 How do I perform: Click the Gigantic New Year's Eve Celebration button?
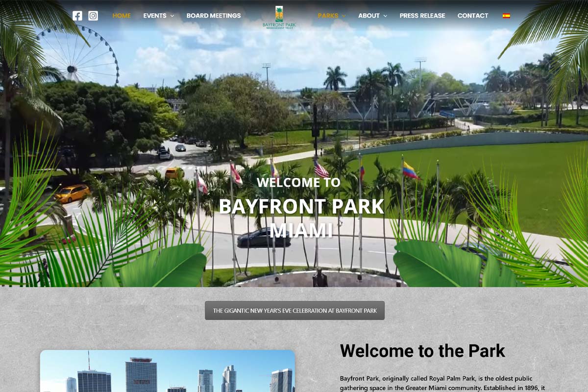click(x=294, y=311)
